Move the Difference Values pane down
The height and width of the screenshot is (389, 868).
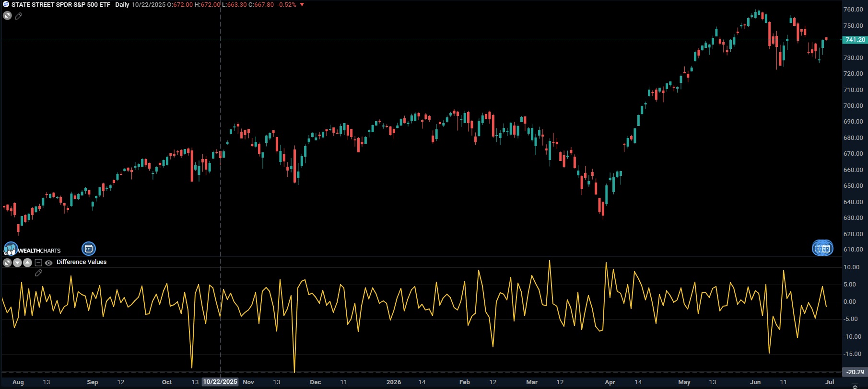(x=17, y=263)
